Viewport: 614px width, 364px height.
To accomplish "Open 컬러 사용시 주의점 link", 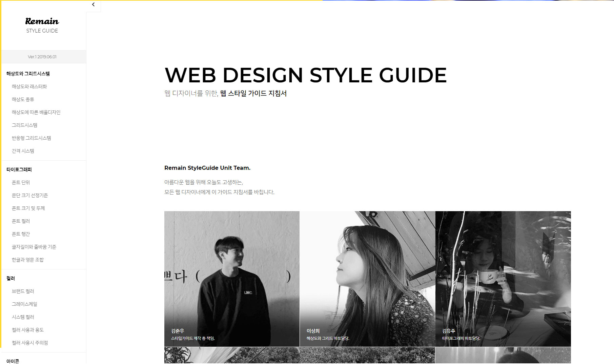I will pos(30,343).
